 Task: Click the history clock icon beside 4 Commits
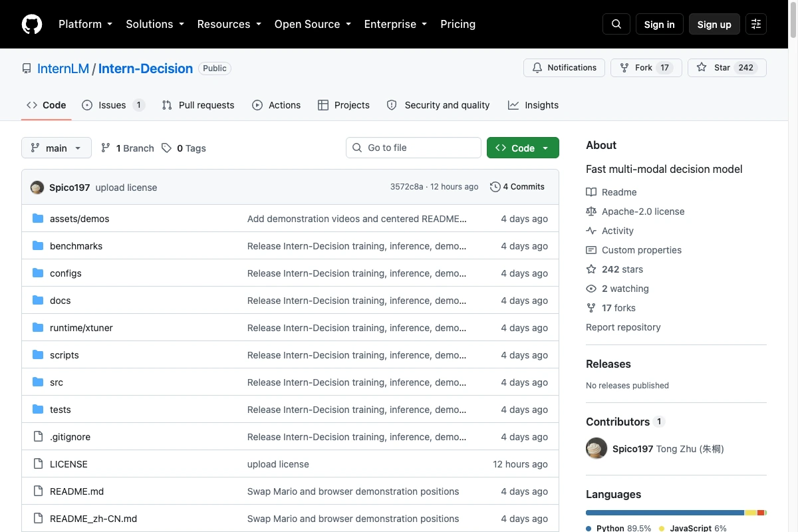click(x=495, y=187)
